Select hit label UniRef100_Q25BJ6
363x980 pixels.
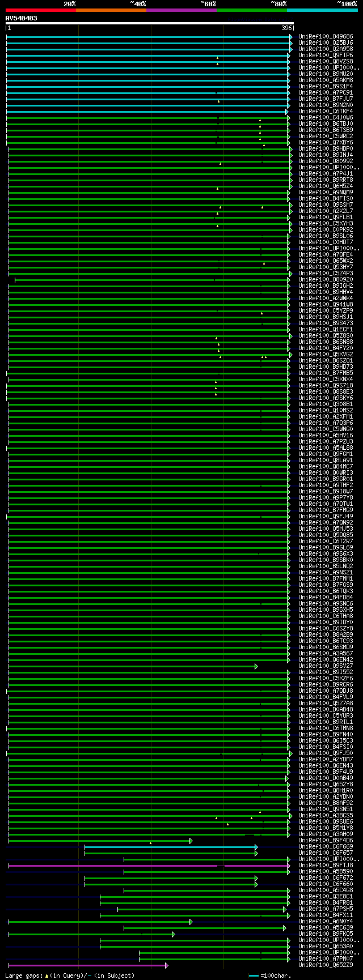(326, 43)
